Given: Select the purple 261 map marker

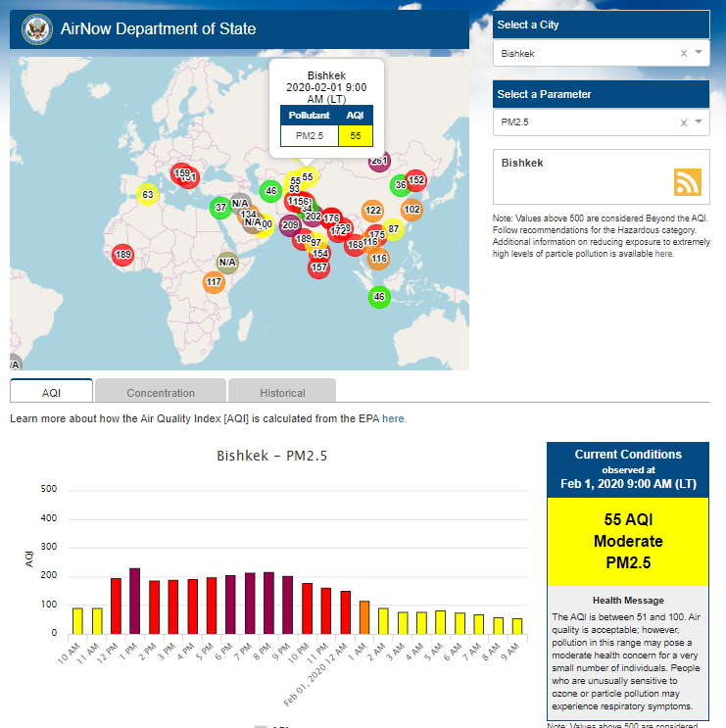Looking at the screenshot, I should (x=380, y=161).
